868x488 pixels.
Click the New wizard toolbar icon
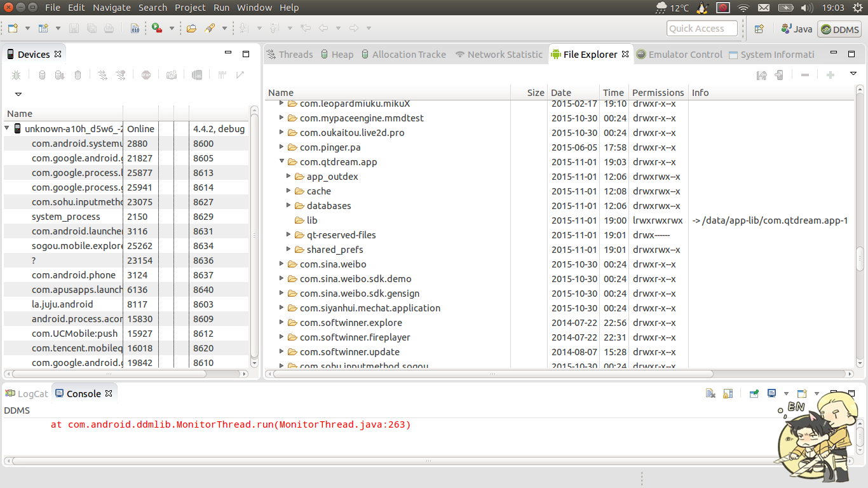[13, 29]
